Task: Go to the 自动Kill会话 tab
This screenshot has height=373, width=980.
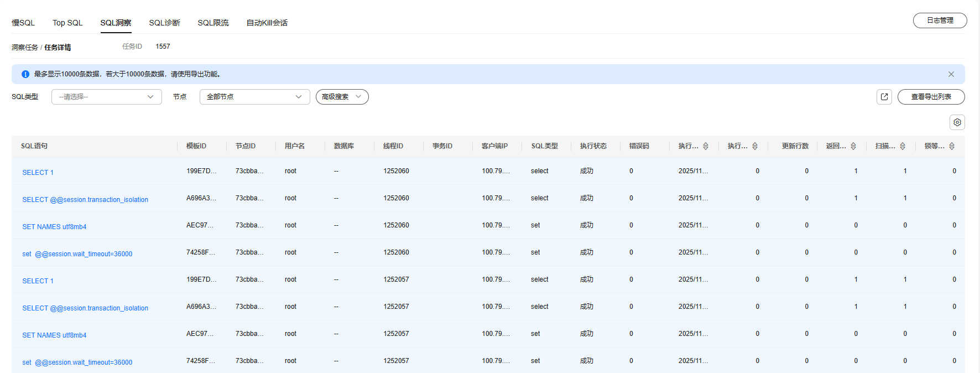Action: pyautogui.click(x=267, y=23)
